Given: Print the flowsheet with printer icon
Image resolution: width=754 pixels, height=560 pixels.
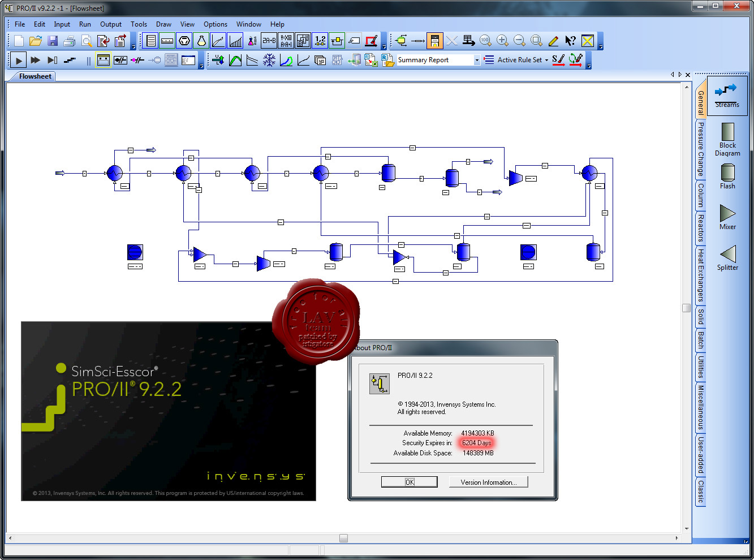Looking at the screenshot, I should (70, 41).
